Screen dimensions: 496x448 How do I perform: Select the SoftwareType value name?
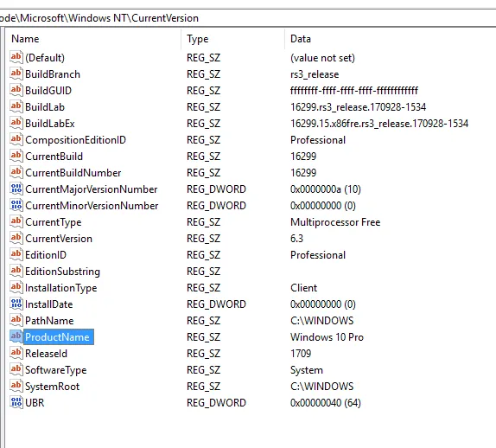56,370
